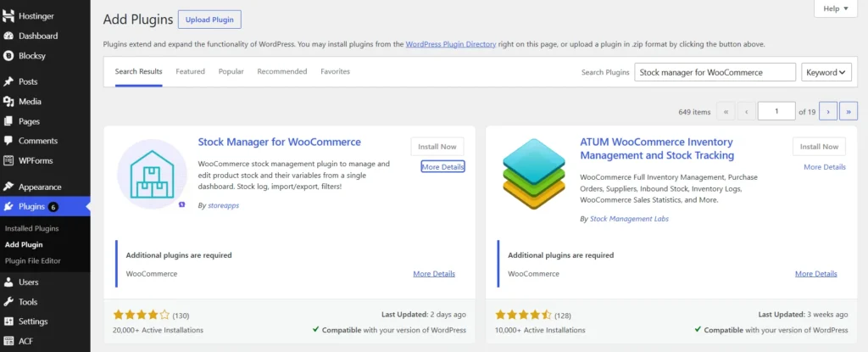This screenshot has height=352, width=868.
Task: Click the current page number field
Action: (776, 111)
